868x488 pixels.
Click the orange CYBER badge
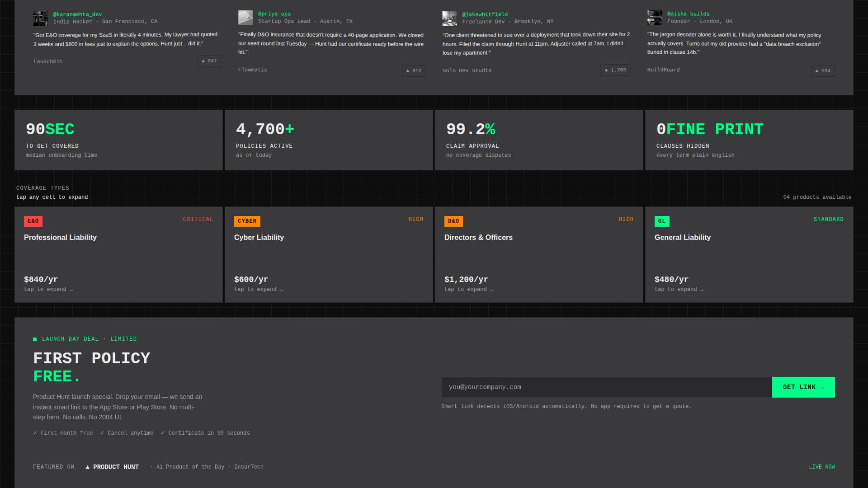click(247, 221)
